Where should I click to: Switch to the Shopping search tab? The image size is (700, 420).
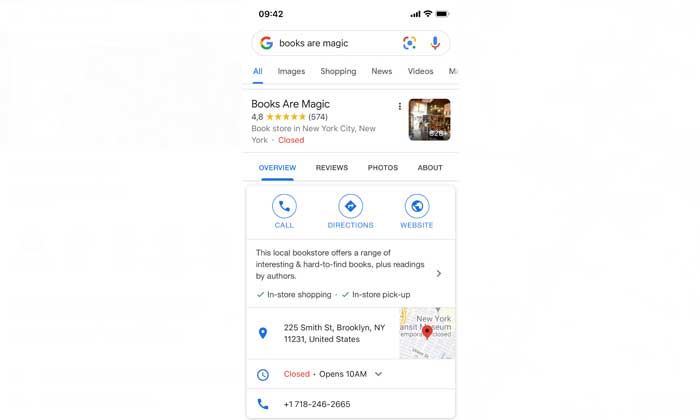click(x=338, y=71)
